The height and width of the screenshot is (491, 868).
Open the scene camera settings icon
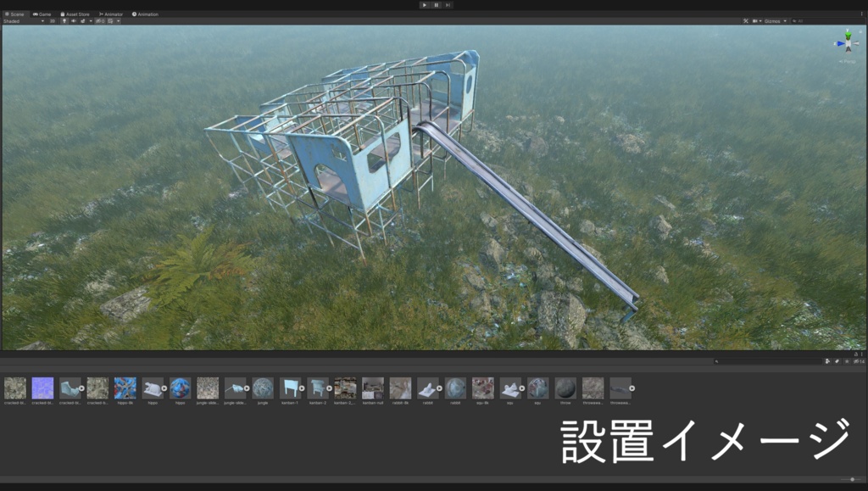[x=755, y=21]
